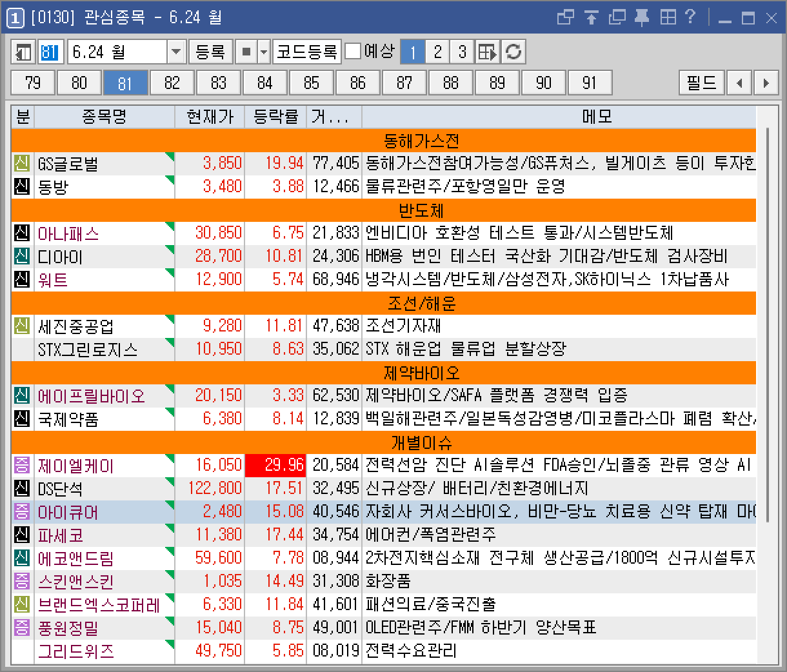Open the 1 window number menu in title bar

point(16,17)
